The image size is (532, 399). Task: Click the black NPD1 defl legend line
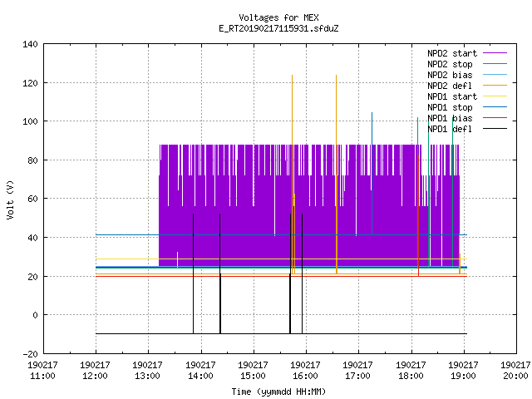click(x=495, y=129)
